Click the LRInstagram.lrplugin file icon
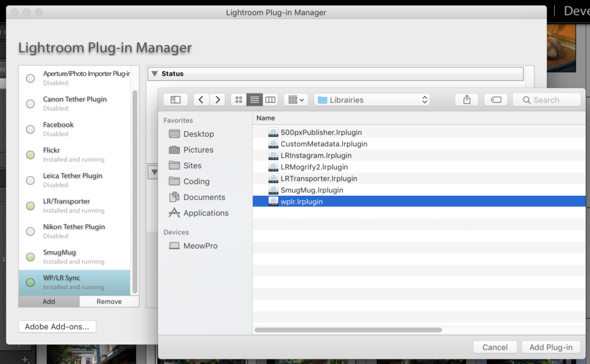590x364 pixels. 273,156
